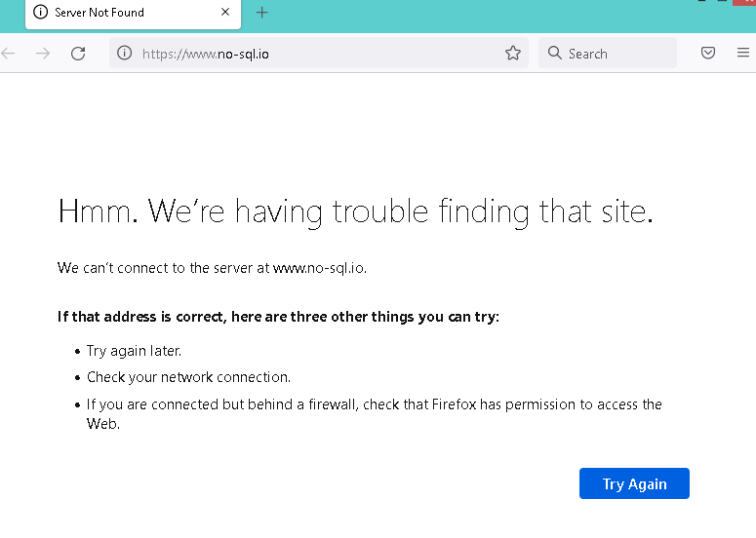Close the Server Not Found tab
The width and height of the screenshot is (756, 538).
tap(225, 13)
